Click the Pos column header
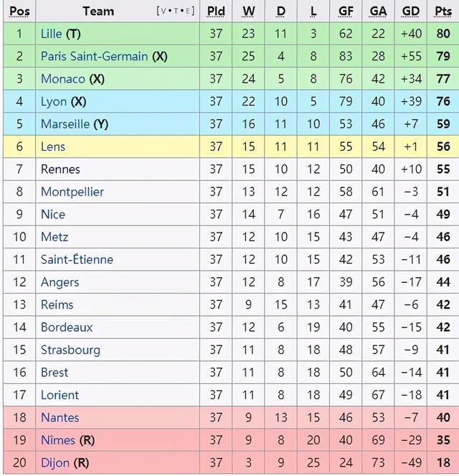Image resolution: width=459 pixels, height=476 pixels. tap(19, 11)
